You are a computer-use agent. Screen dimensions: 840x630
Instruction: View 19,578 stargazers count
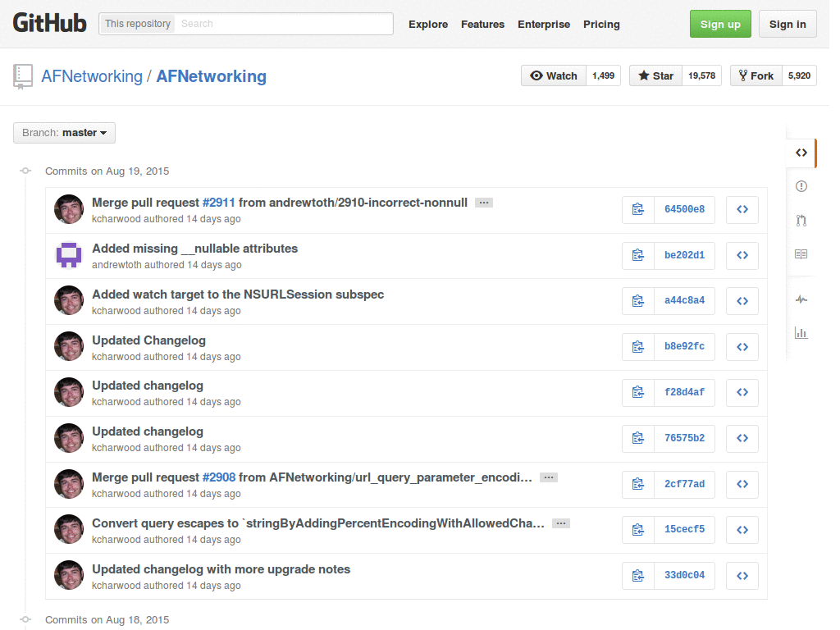point(702,75)
